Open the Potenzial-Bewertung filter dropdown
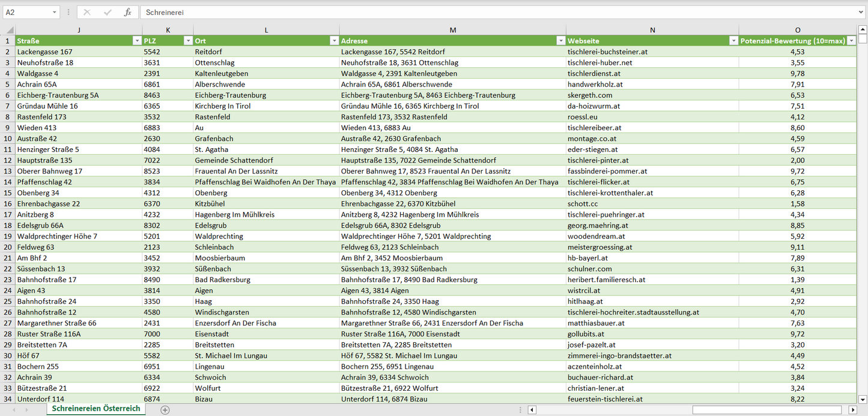The height and width of the screenshot is (416, 868). point(851,41)
